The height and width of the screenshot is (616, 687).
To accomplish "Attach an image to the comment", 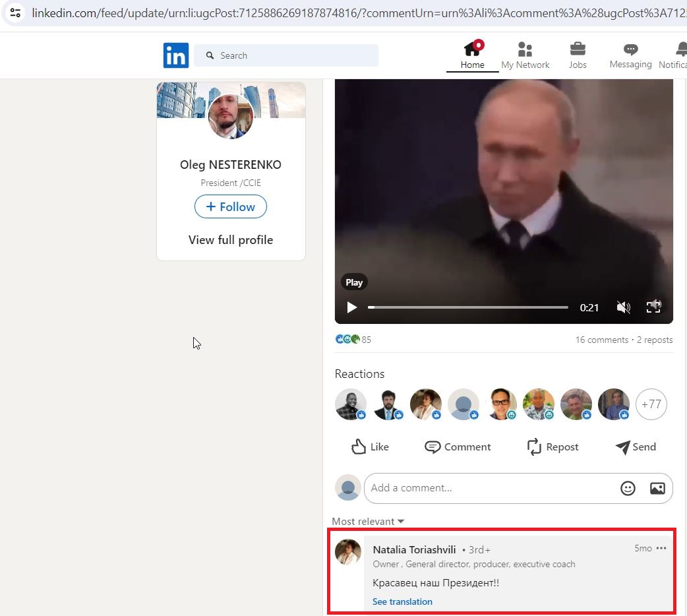I will [657, 488].
